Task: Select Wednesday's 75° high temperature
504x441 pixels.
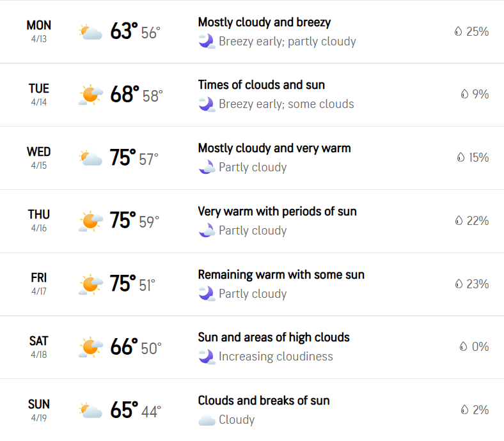Action: pyautogui.click(x=123, y=157)
